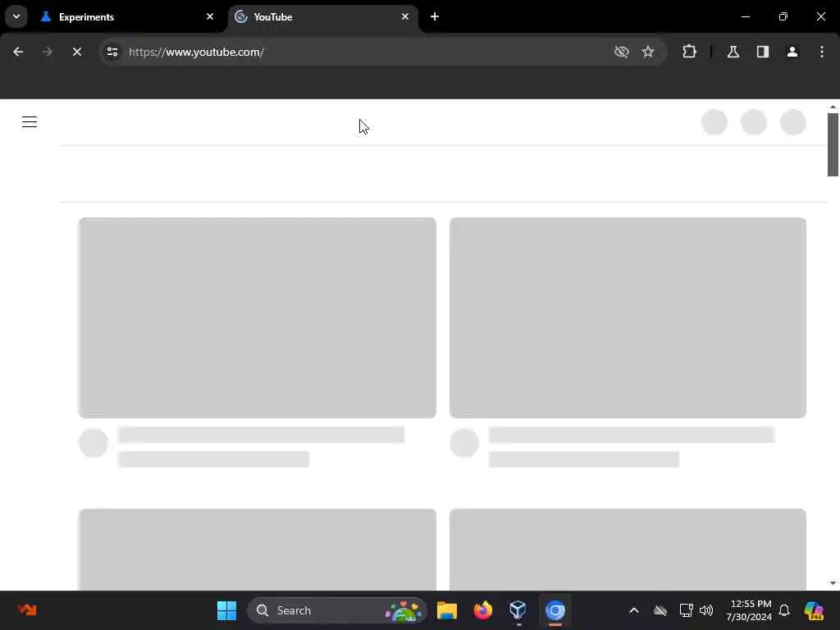Open the volume speaker tray icon
Screen dimensions: 840x630
706,610
